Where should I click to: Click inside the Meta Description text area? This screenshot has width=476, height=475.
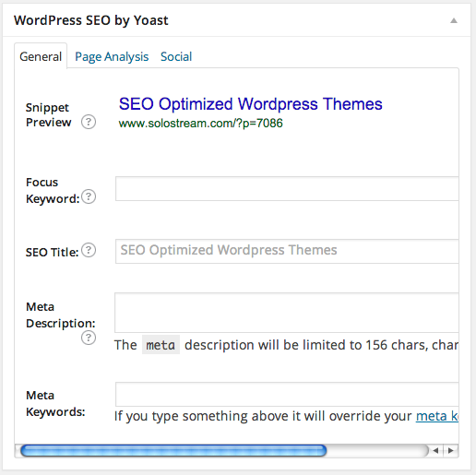[x=287, y=313]
